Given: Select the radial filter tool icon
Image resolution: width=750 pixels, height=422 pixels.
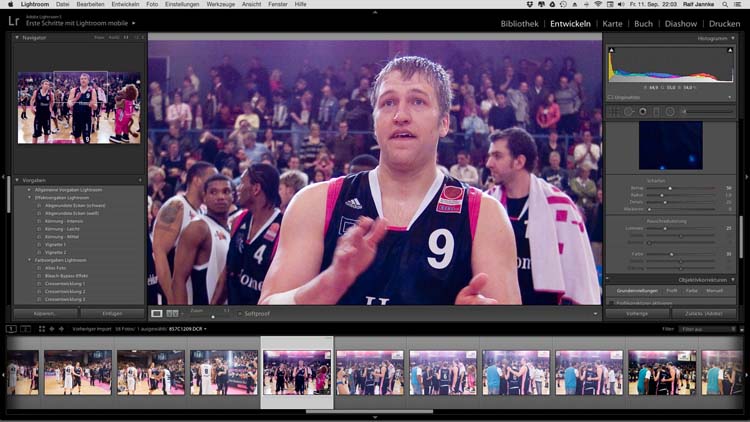Looking at the screenshot, I should 670,111.
